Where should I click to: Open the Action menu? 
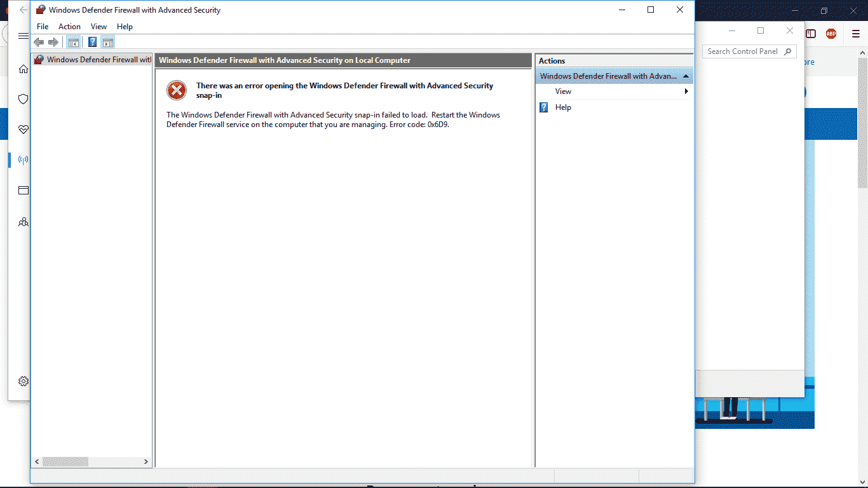coord(69,27)
